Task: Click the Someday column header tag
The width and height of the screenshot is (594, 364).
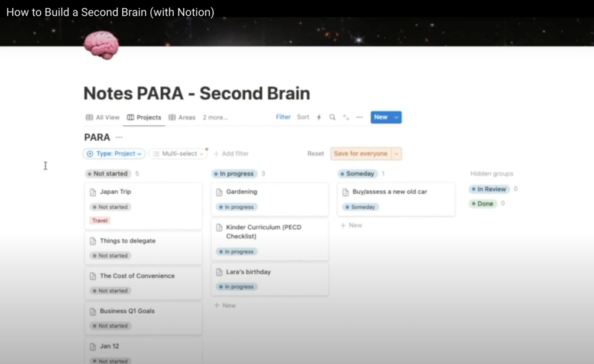Action: 358,174
